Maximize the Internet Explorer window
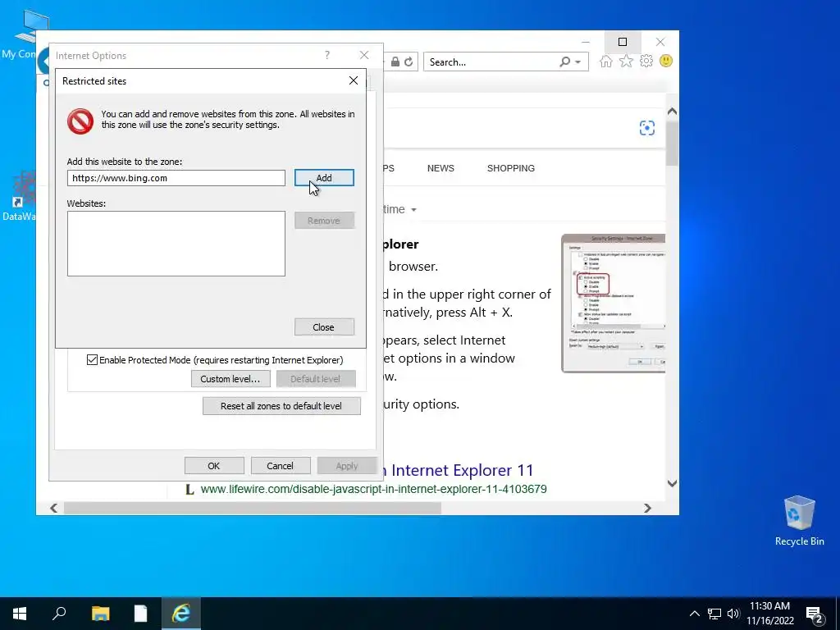The height and width of the screenshot is (630, 840). (623, 42)
